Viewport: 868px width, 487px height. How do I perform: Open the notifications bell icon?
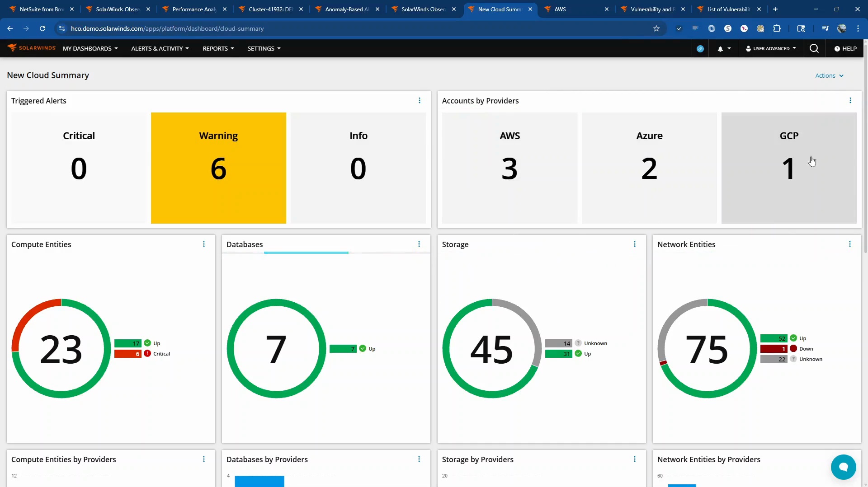(720, 49)
